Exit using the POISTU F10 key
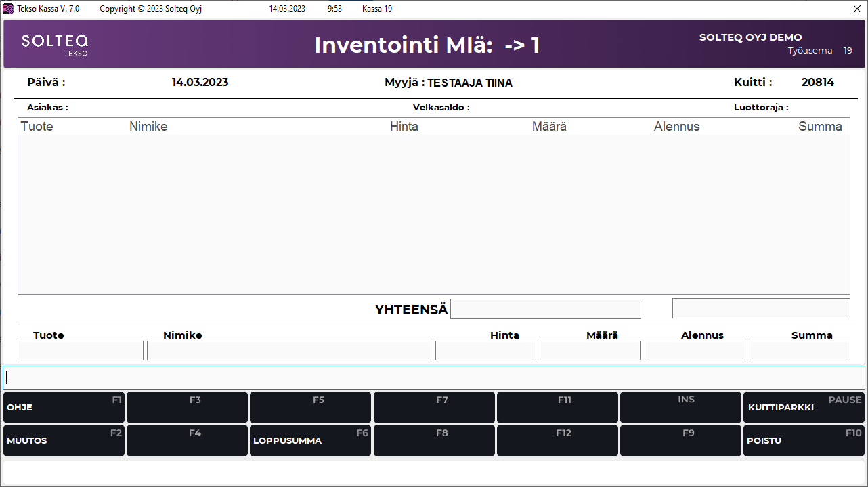 point(804,440)
